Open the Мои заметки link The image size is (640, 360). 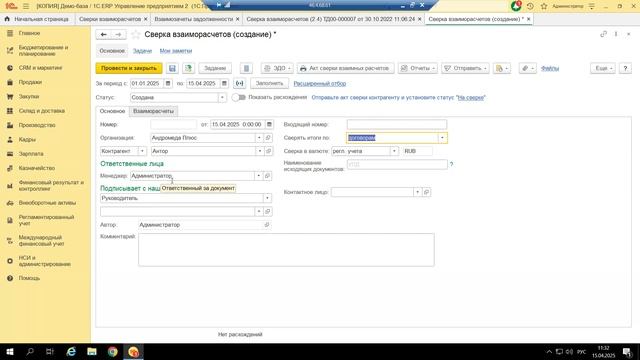(x=176, y=51)
